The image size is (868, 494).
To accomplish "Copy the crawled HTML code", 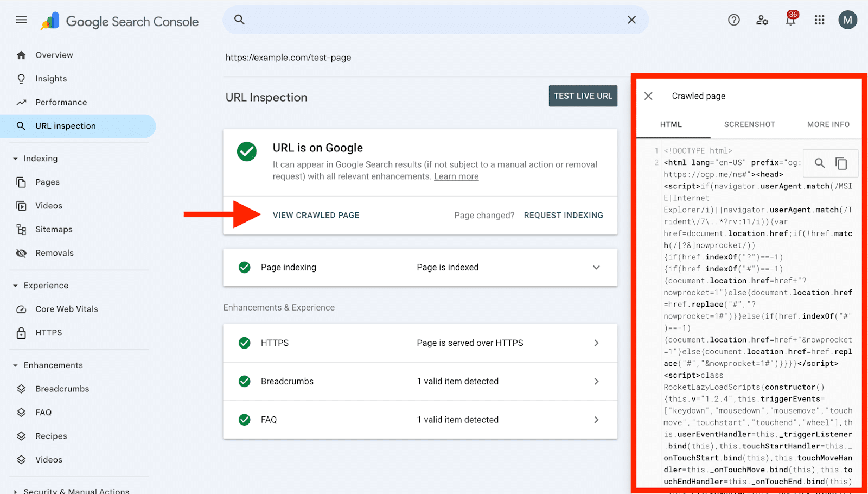I will click(841, 163).
